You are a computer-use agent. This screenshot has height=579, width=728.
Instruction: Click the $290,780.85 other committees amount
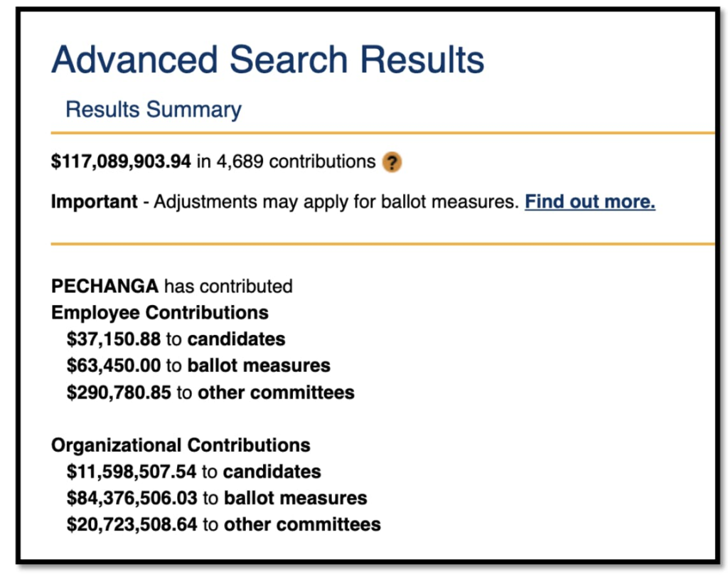point(119,392)
